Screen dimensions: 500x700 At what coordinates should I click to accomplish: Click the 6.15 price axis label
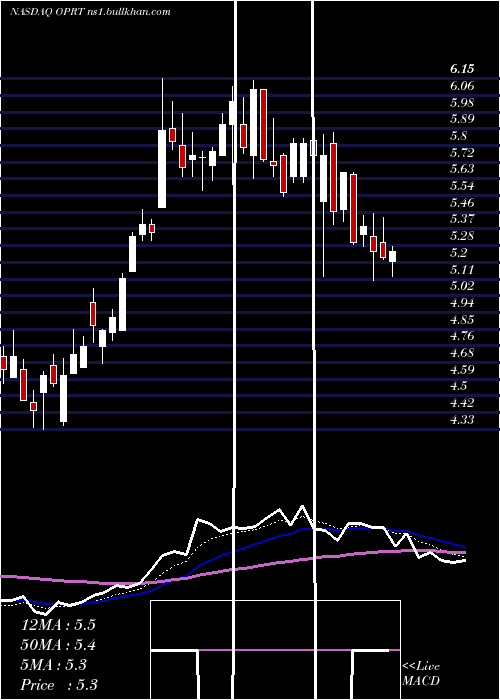pos(462,69)
